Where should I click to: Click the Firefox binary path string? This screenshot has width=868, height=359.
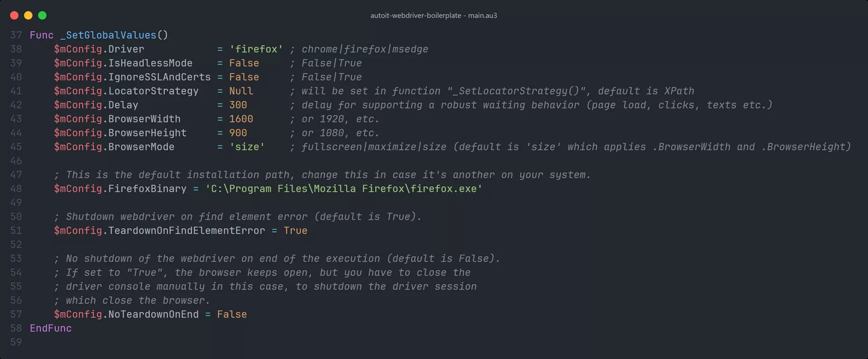click(x=344, y=189)
